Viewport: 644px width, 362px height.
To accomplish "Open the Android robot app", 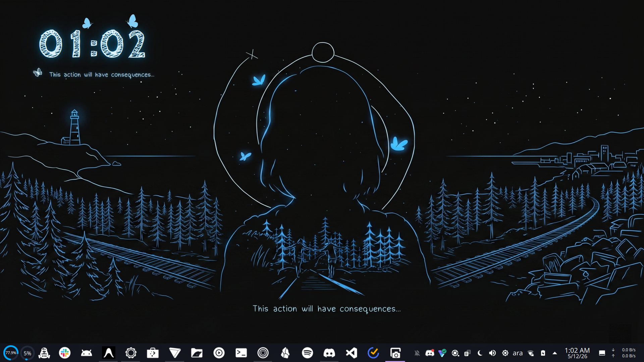I will (87, 353).
